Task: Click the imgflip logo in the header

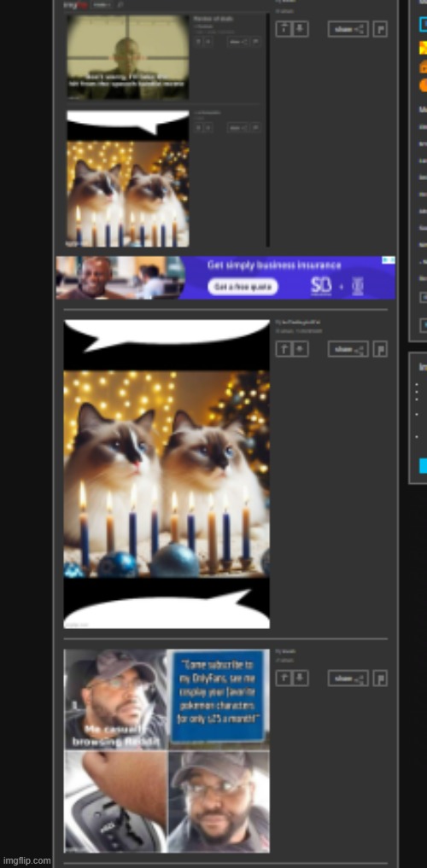Action: point(76,4)
